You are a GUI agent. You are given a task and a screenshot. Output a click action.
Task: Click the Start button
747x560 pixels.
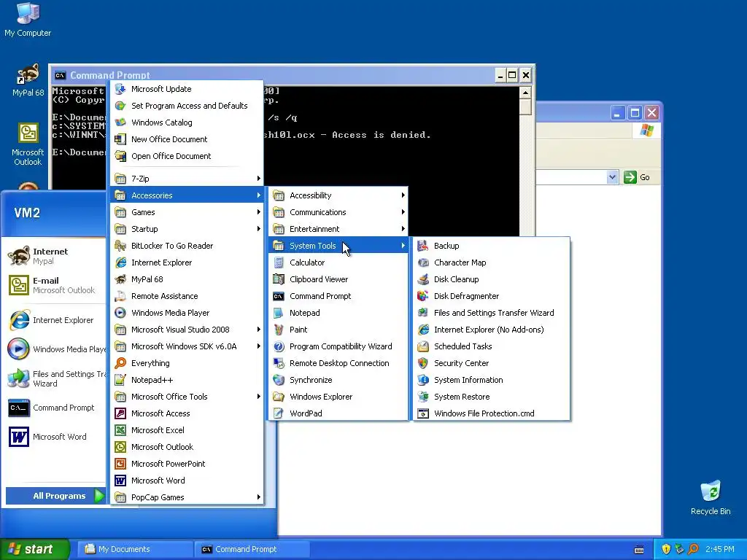click(35, 549)
